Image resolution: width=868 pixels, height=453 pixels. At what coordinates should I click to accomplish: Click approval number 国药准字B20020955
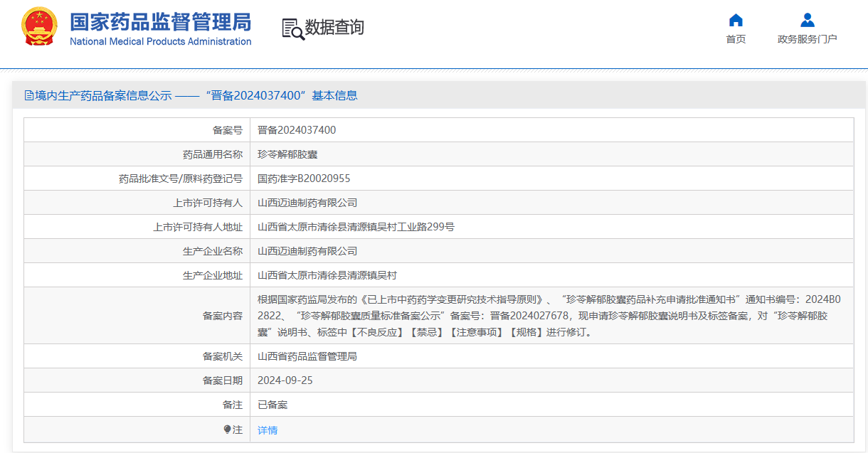[304, 178]
